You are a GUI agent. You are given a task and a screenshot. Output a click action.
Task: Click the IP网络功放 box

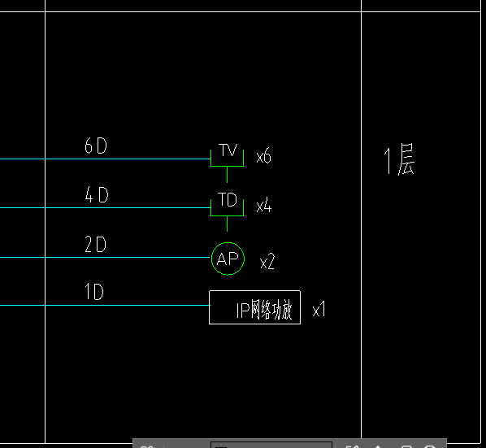[254, 307]
